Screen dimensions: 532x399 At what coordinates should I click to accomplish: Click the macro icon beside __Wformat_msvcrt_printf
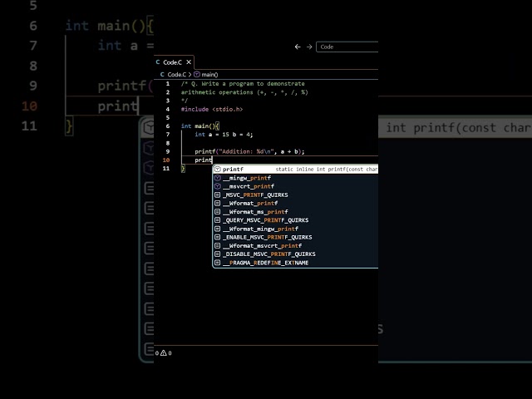(x=218, y=246)
